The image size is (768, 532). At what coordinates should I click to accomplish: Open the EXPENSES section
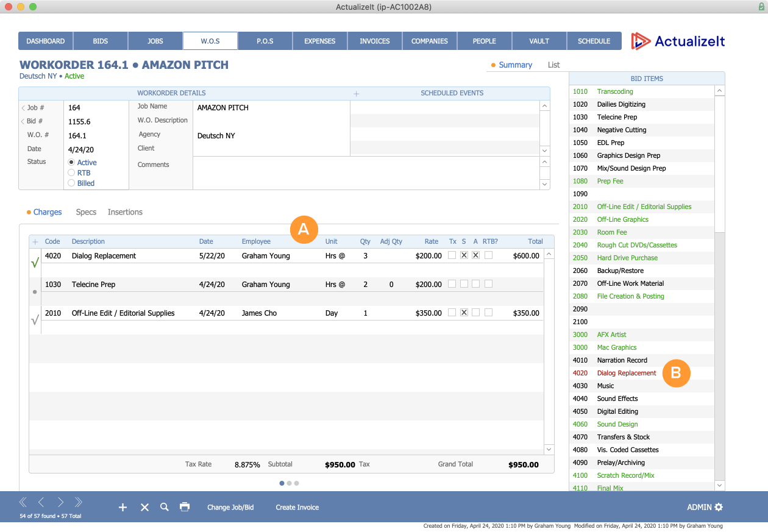320,41
